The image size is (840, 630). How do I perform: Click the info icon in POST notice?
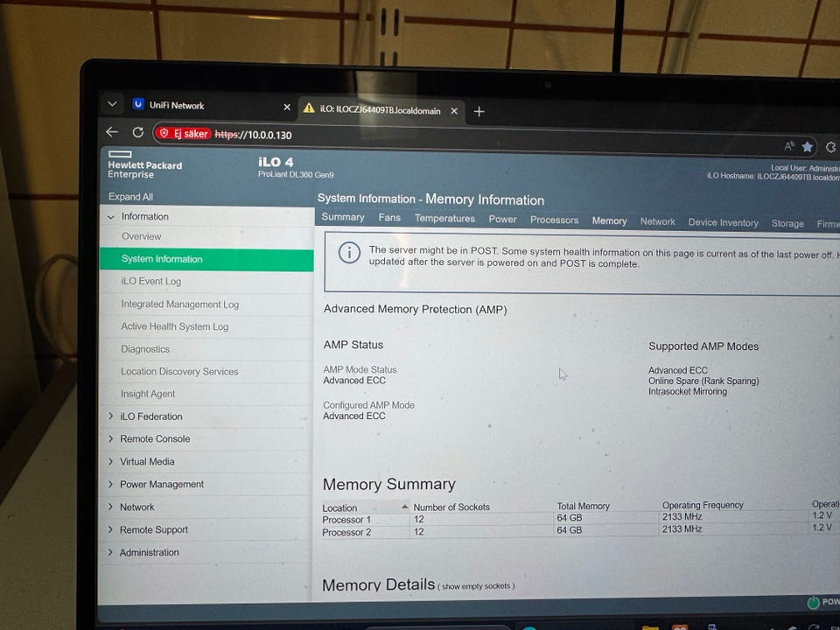coord(349,252)
